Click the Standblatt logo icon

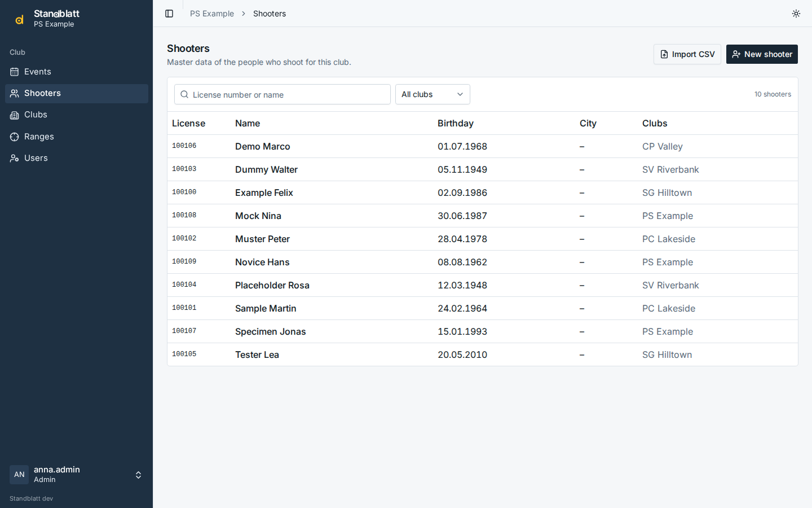click(19, 19)
